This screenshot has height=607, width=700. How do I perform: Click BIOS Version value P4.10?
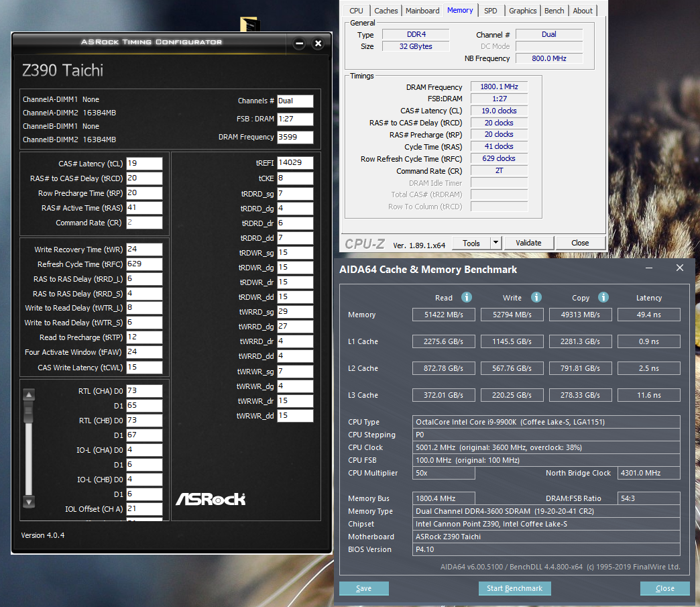[x=546, y=549]
